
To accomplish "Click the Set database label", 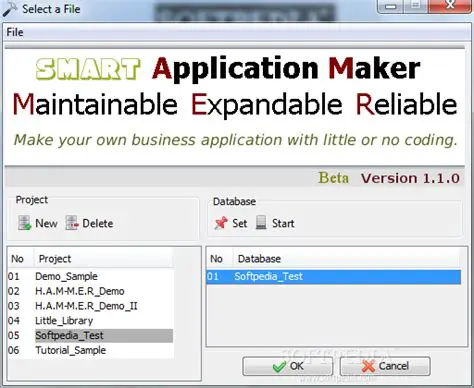I will click(x=240, y=223).
